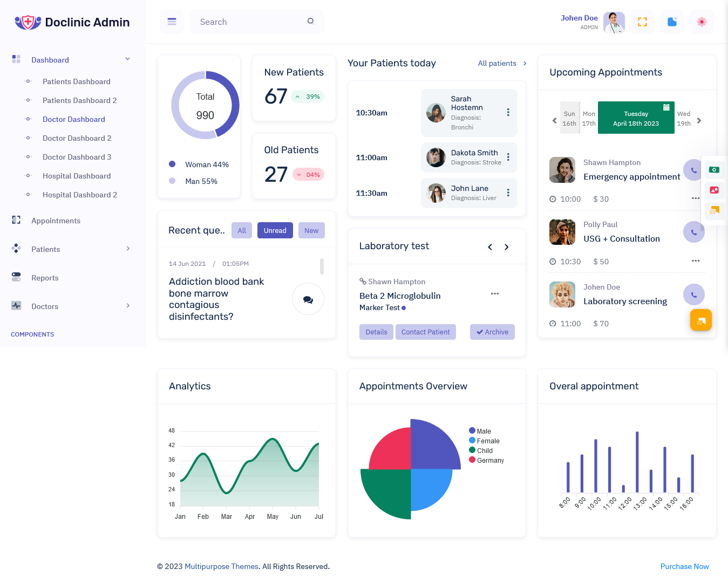Toggle the New questions filter
This screenshot has width=728, height=583.
[311, 230]
